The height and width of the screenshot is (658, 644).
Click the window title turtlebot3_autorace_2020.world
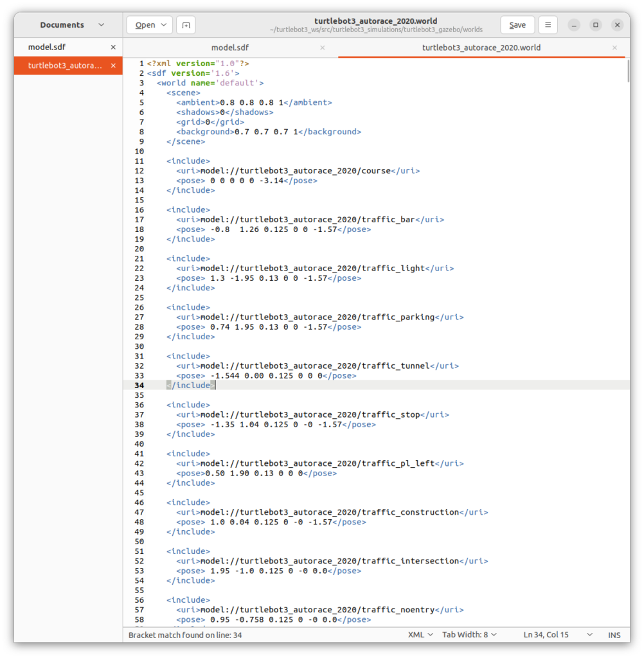point(375,21)
